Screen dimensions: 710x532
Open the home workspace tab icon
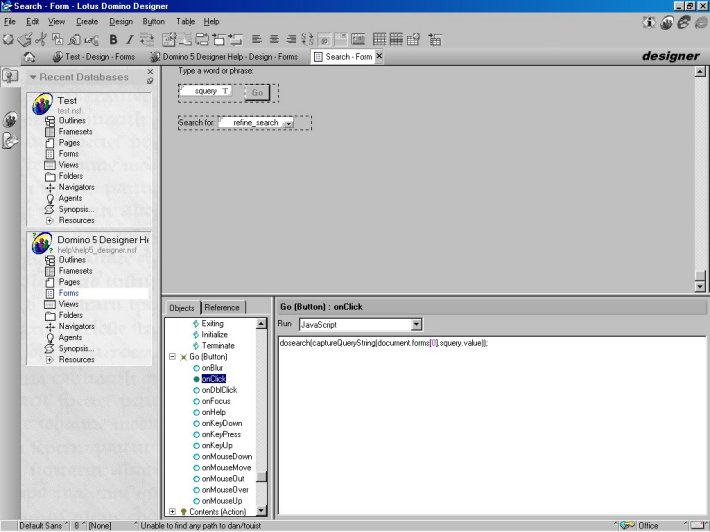29,57
